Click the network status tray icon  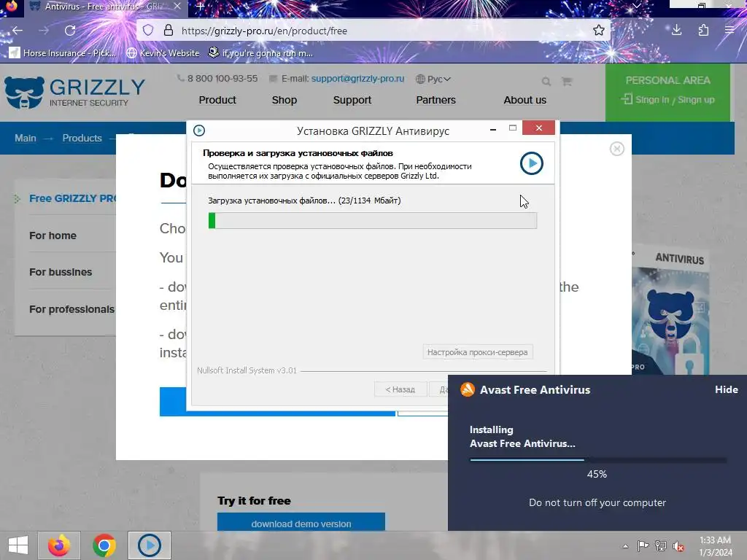pyautogui.click(x=661, y=546)
